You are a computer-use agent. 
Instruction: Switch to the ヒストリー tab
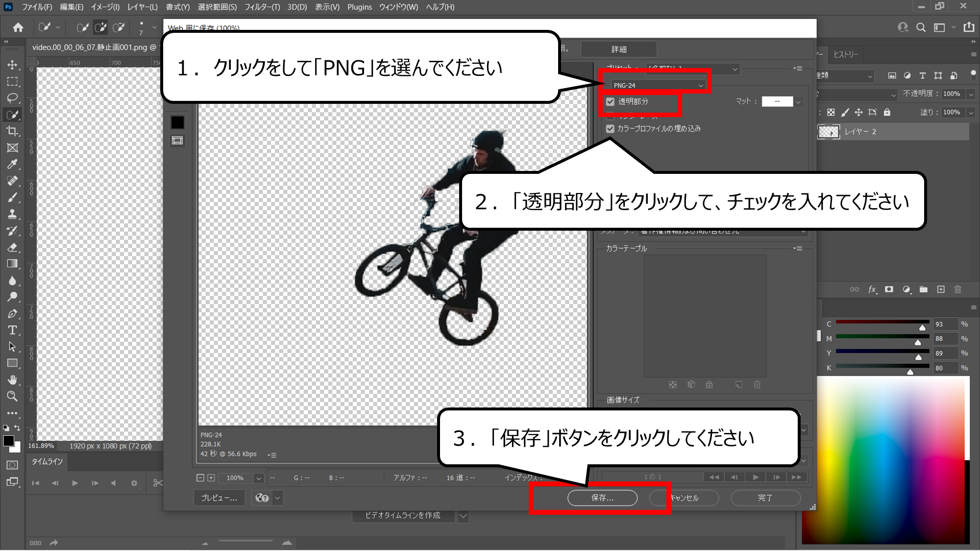coord(846,54)
